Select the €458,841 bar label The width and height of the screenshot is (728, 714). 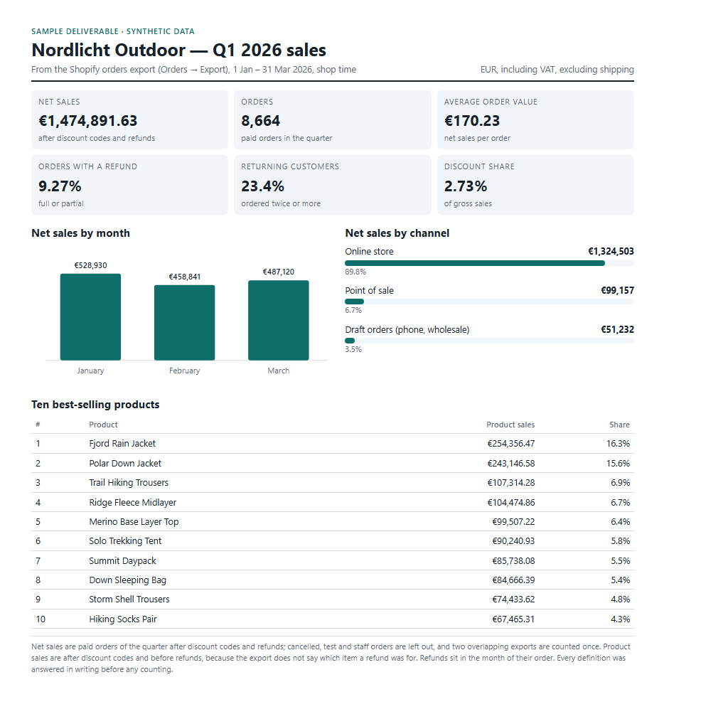click(184, 277)
